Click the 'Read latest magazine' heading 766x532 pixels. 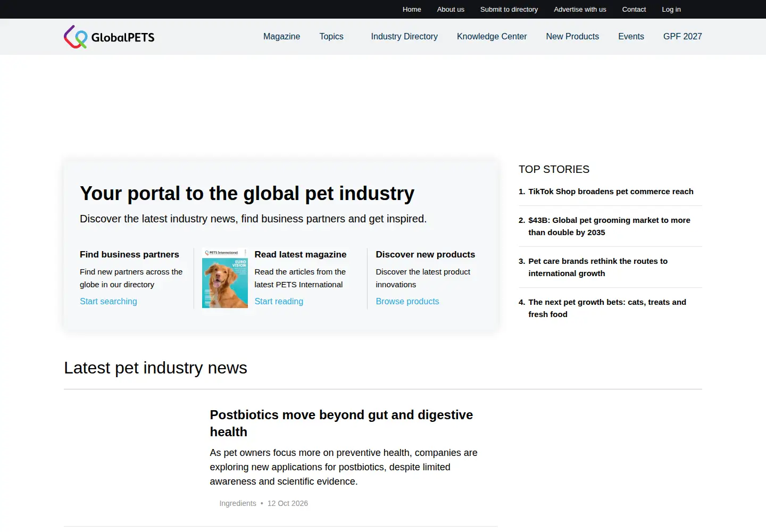[301, 255]
